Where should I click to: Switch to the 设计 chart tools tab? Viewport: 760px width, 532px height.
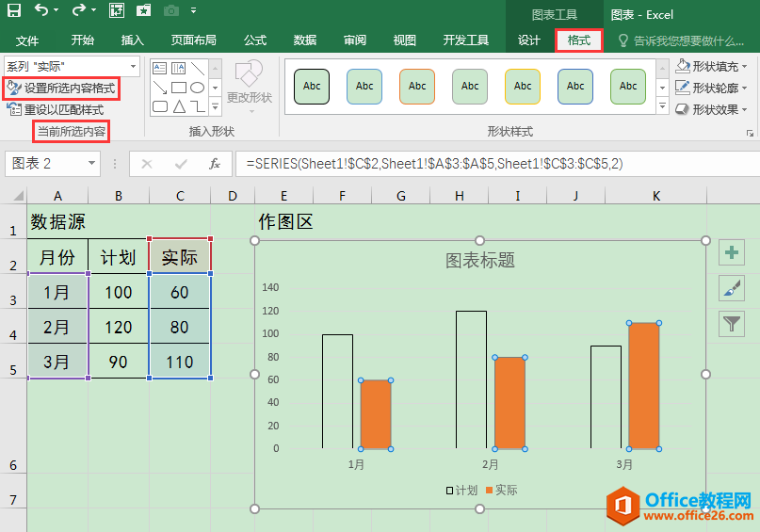[x=529, y=40]
